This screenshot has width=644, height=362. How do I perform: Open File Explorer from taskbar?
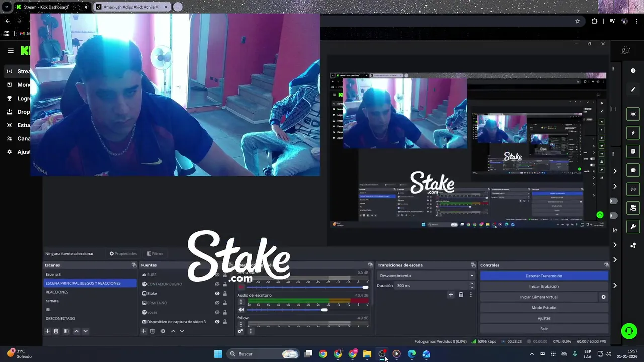(x=367, y=354)
